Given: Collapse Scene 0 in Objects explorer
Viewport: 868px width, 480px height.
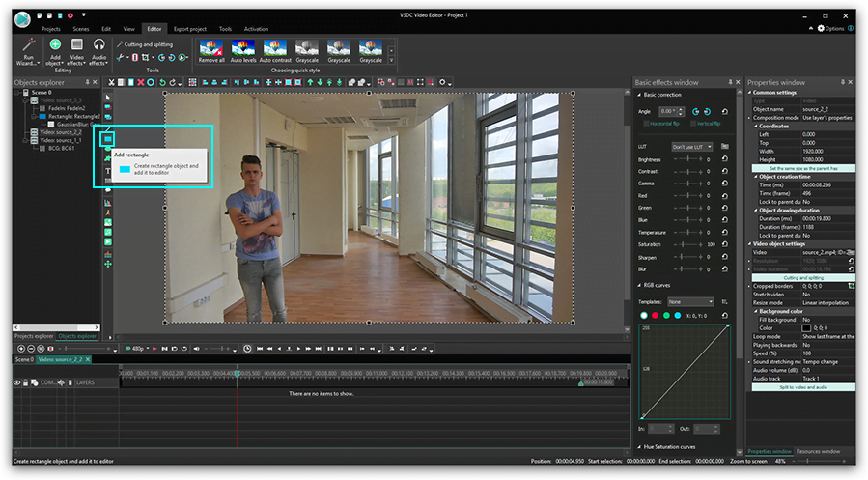Looking at the screenshot, I should 17,93.
